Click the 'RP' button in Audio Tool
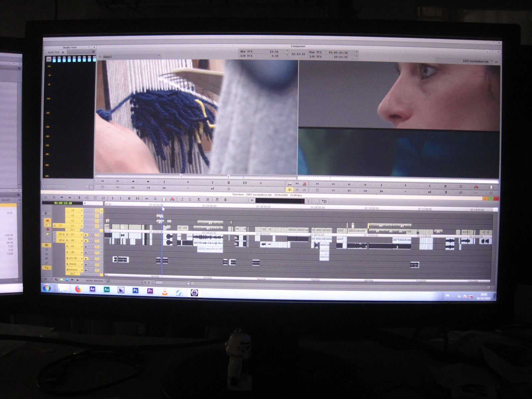 [49, 59]
